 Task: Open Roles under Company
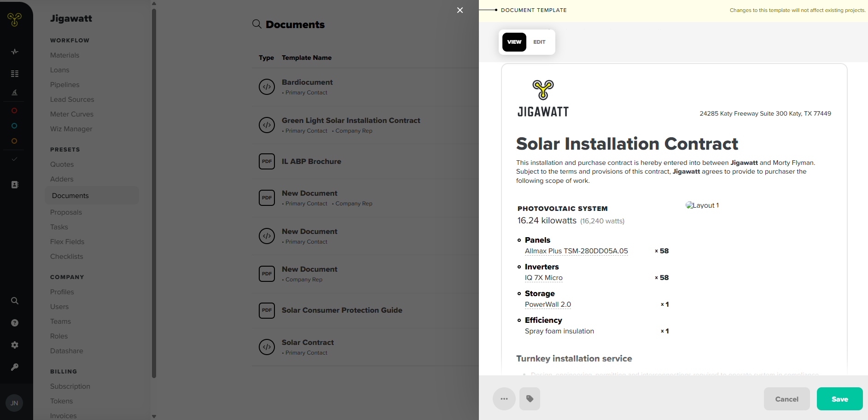[59, 336]
